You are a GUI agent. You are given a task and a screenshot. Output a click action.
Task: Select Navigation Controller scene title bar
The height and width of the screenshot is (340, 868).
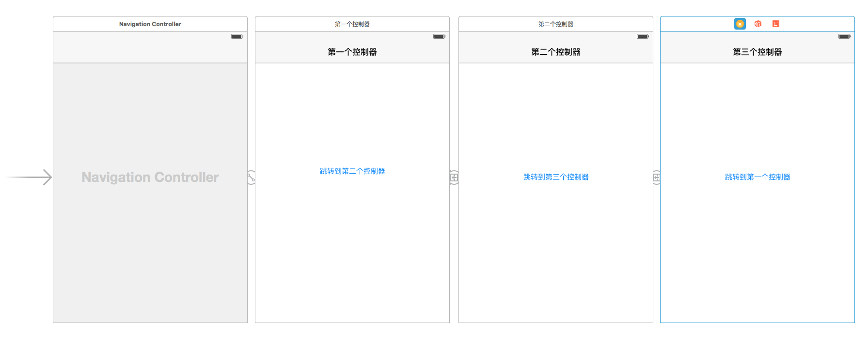point(150,24)
